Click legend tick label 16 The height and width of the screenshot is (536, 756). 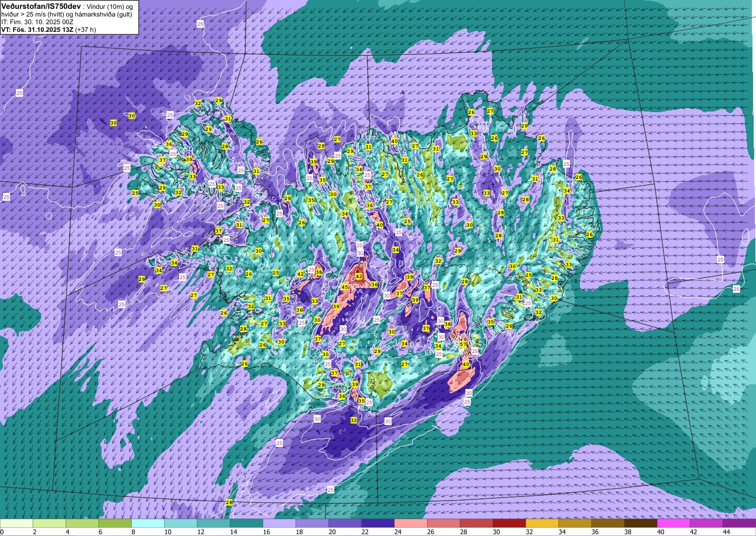click(x=266, y=532)
